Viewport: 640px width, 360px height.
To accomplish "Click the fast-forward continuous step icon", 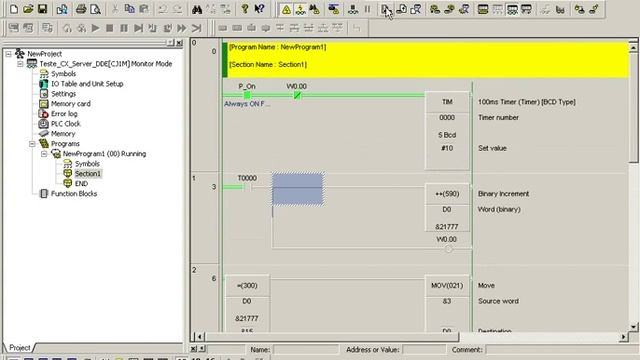I will tap(182, 28).
